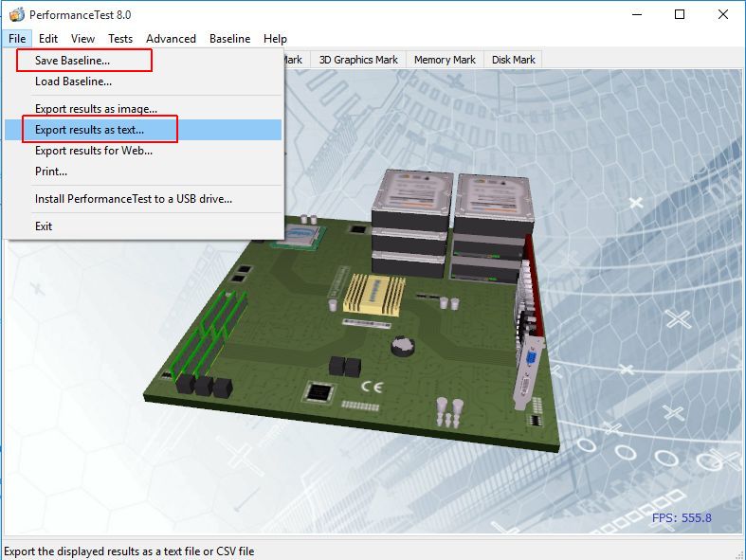This screenshot has height=560, width=746.
Task: Open the Baseline menu
Action: [x=229, y=39]
